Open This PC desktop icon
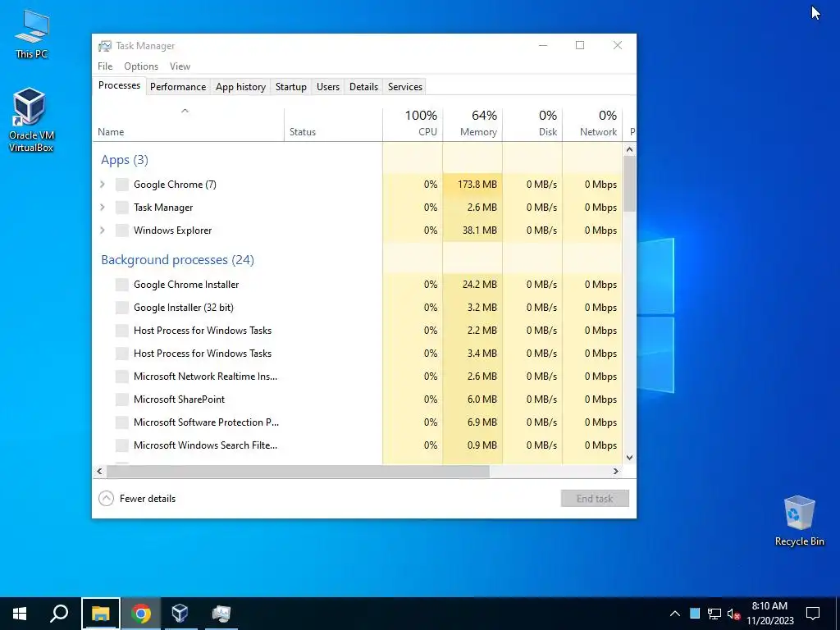Viewport: 840px width, 630px height. point(31,34)
